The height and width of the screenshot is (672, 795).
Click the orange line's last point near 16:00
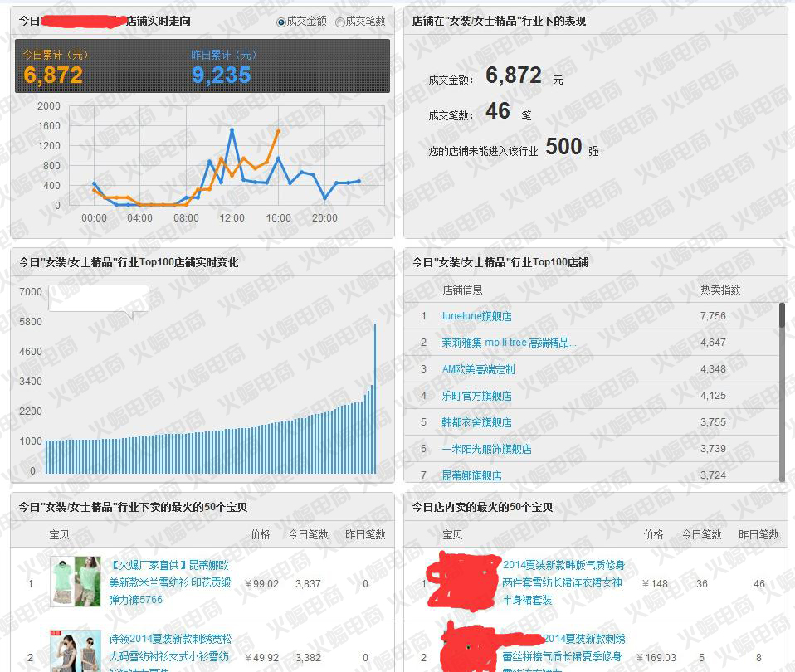pyautogui.click(x=278, y=131)
